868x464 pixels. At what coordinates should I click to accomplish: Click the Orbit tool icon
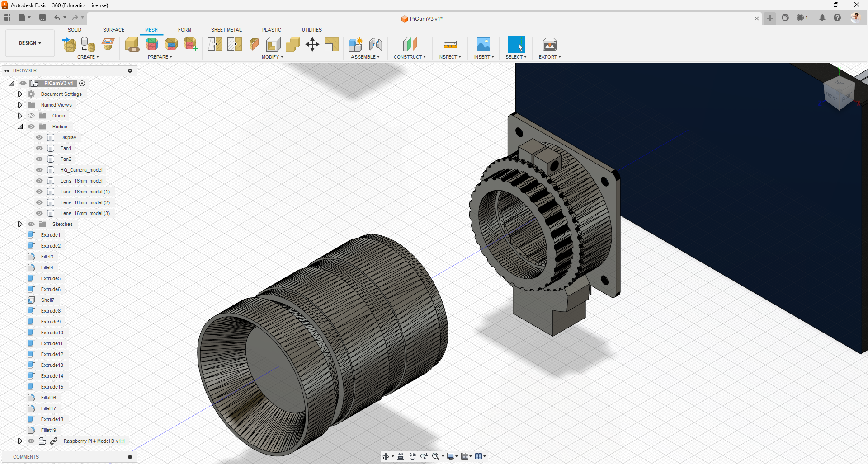click(386, 456)
